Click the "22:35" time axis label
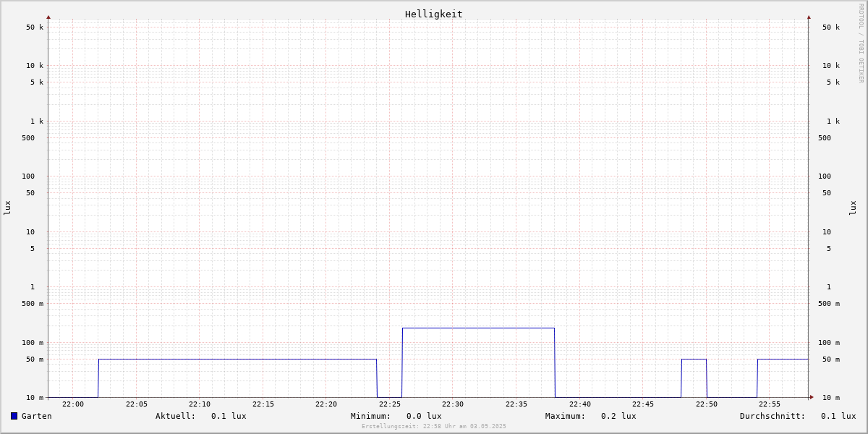The width and height of the screenshot is (868, 434). 516,404
